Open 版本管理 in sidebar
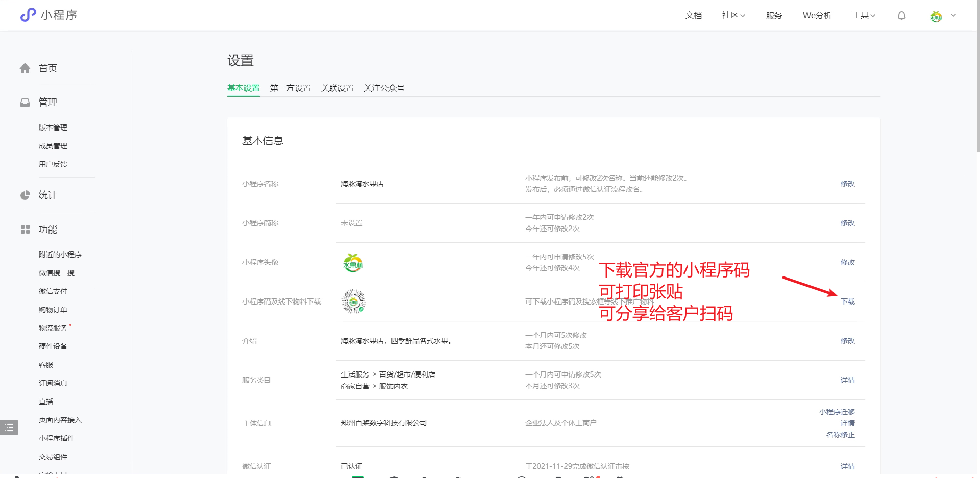 click(x=53, y=128)
